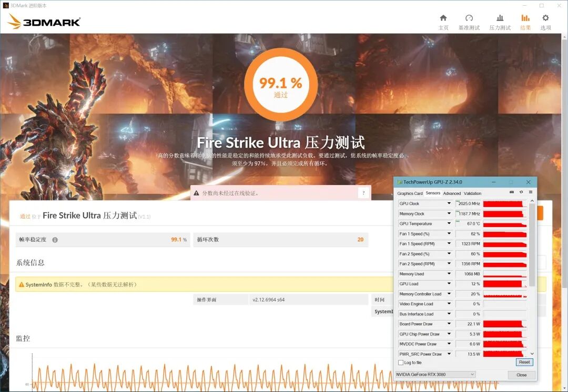568x392 pixels.
Task: Open the Results (结果) section
Action: pos(525,22)
